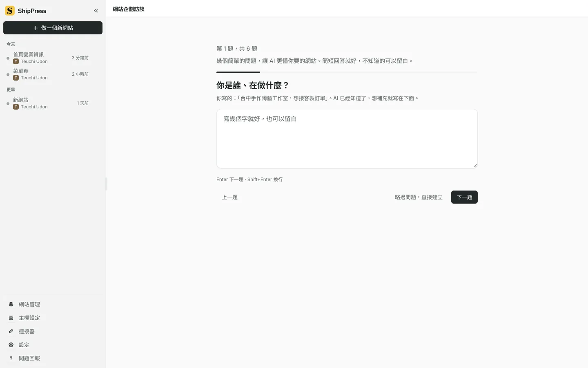This screenshot has height=368, width=588.
Task: Click the gear icon beside 設定
Action: pyautogui.click(x=11, y=345)
